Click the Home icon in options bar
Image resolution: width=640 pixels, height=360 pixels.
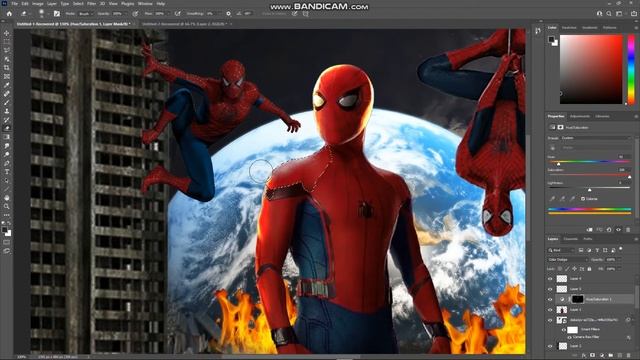[x=9, y=13]
